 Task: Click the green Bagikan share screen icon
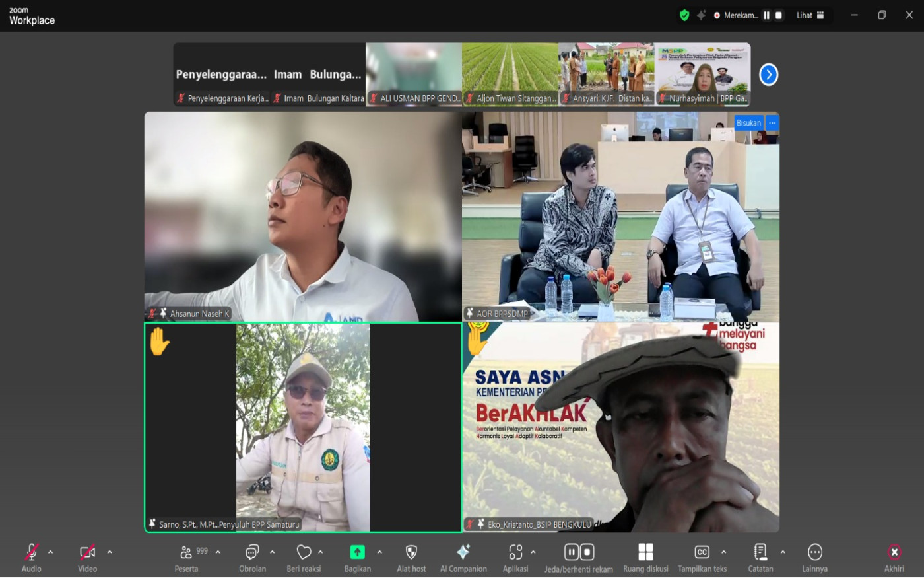point(357,552)
